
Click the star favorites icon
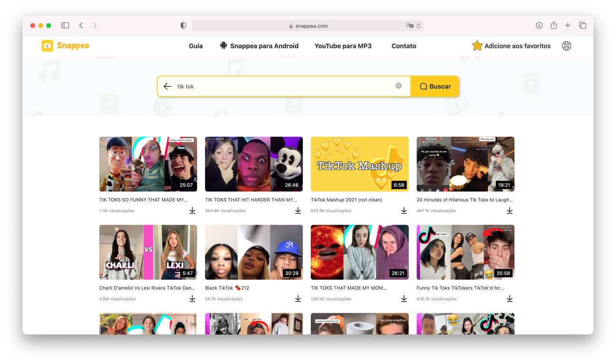click(x=477, y=45)
